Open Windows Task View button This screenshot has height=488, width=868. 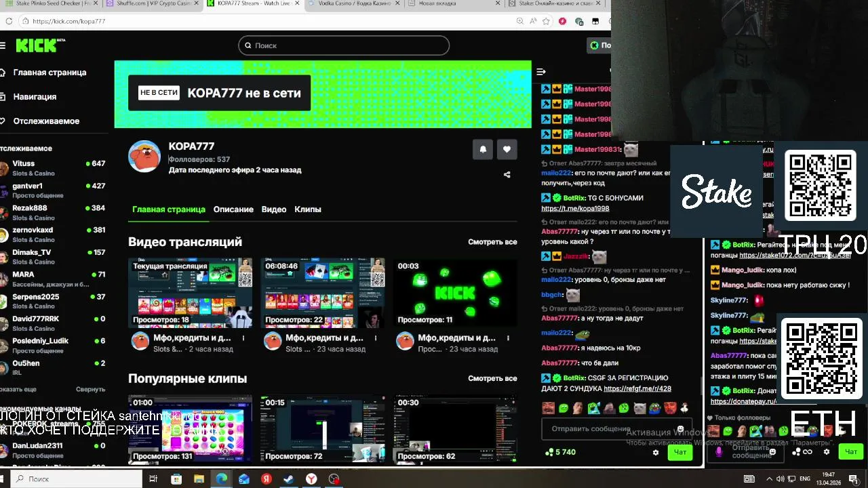(153, 479)
